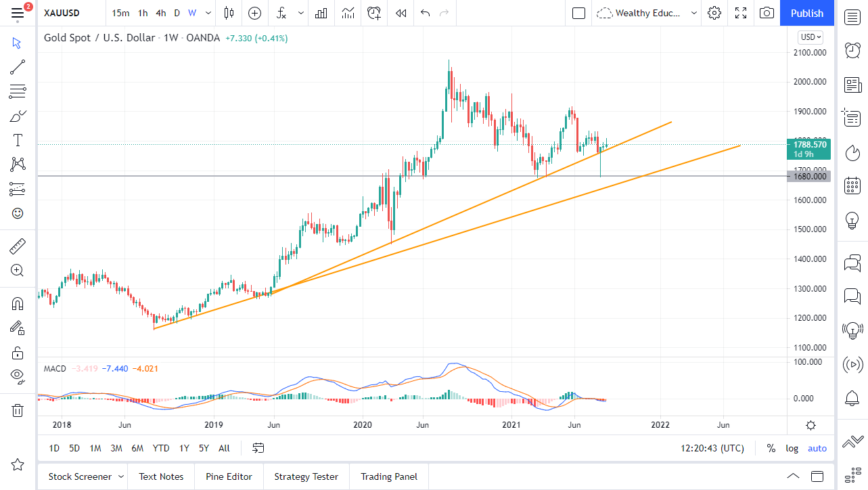Take a chart snapshot with the camera
The height and width of the screenshot is (490, 868).
coord(767,13)
